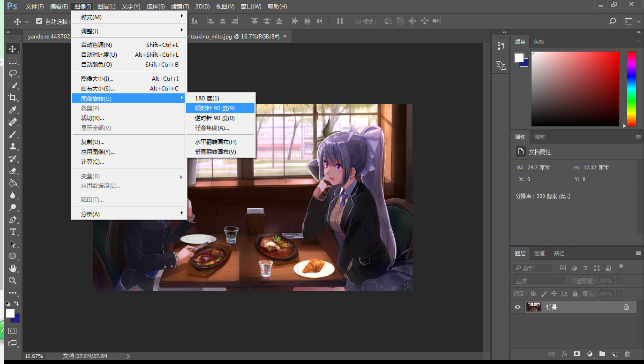Toggle pixel layer filter image icon
This screenshot has width=644, height=364.
563,268
